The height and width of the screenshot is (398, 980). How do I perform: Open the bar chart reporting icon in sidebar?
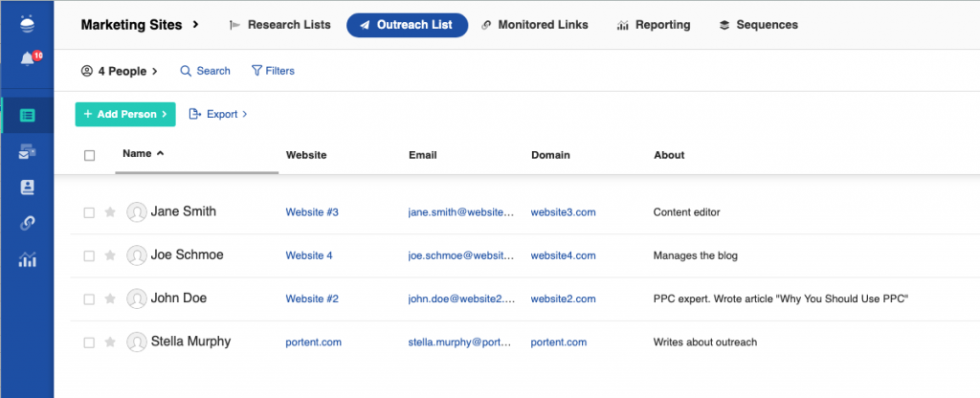coord(28,258)
